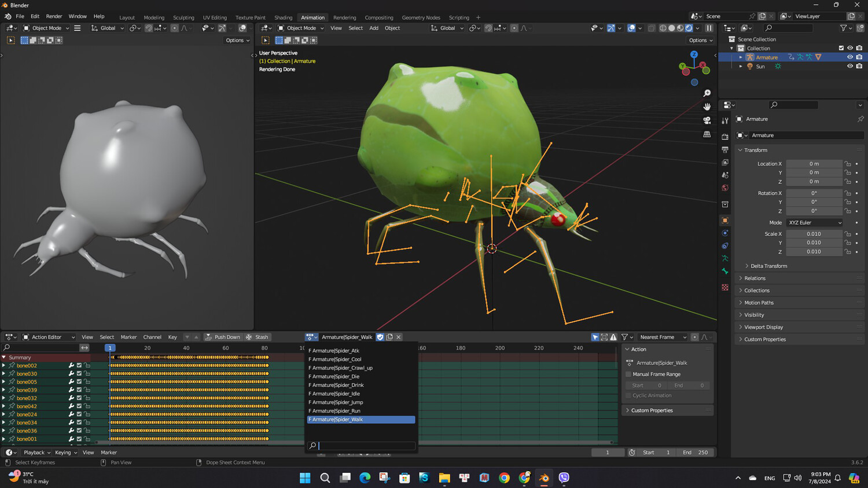Viewport: 868px width, 488px height.
Task: Click the pin icon in Properties header
Action: pyautogui.click(x=860, y=119)
